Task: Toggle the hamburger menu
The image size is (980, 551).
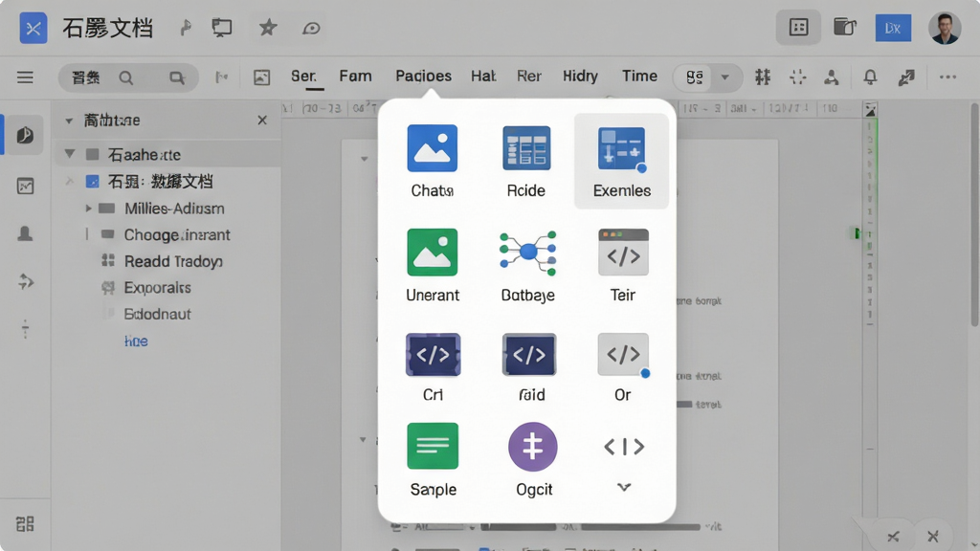Action: click(25, 77)
